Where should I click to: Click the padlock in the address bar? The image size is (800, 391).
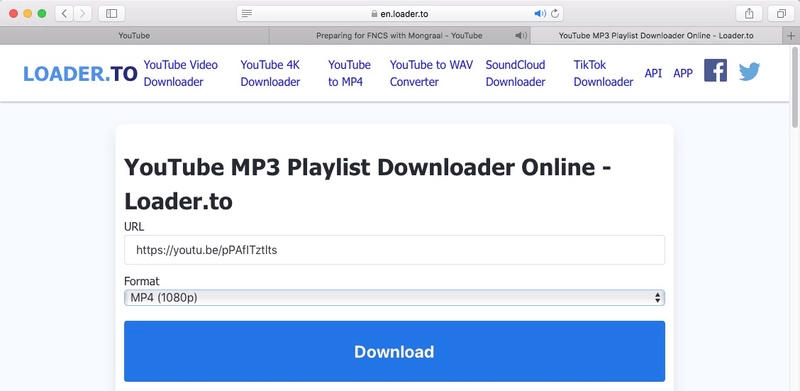pyautogui.click(x=374, y=14)
